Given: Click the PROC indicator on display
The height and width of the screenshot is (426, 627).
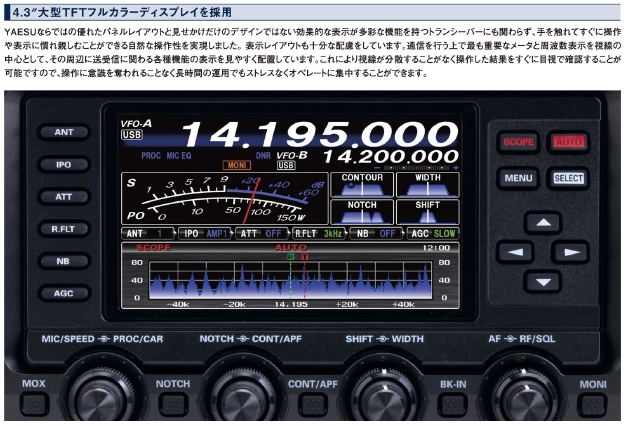Looking at the screenshot, I should pyautogui.click(x=151, y=156).
